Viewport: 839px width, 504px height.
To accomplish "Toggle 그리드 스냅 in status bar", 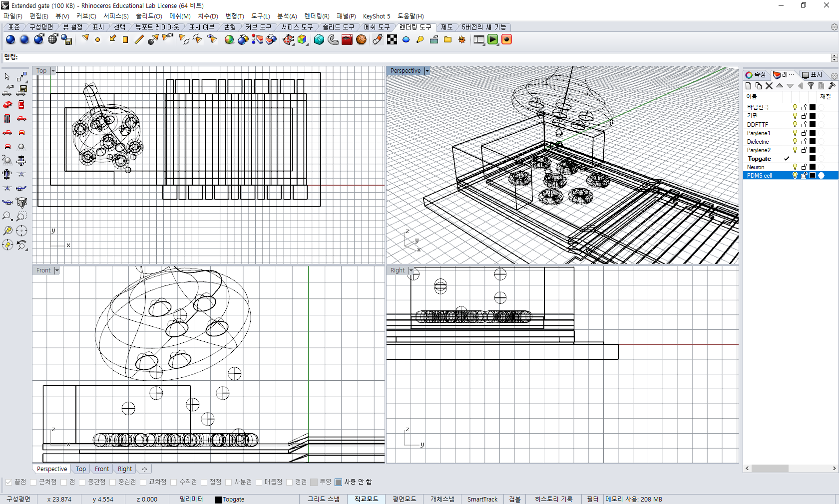I will (x=323, y=499).
